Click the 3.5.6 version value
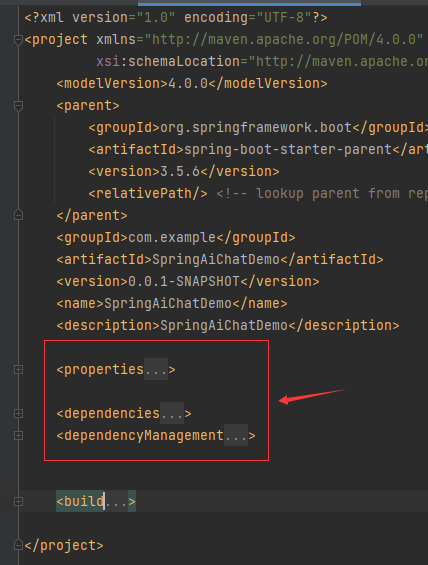Viewport: 428px width, 565px height. [x=180, y=172]
